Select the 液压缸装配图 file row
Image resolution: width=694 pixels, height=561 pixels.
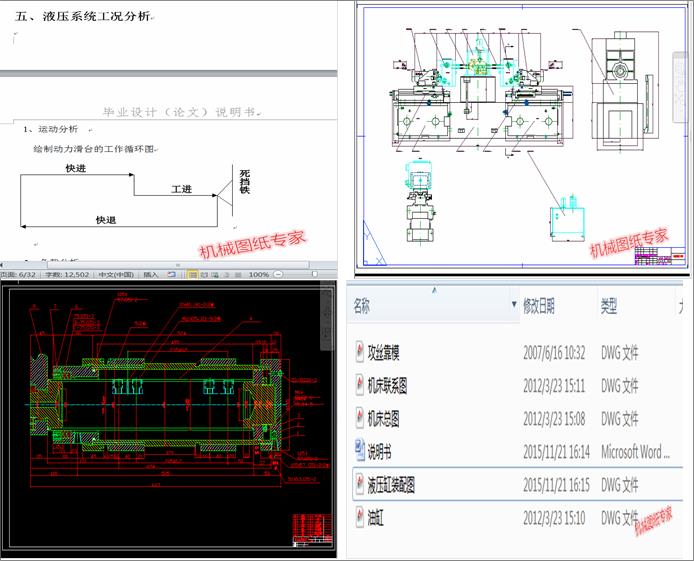click(517, 484)
